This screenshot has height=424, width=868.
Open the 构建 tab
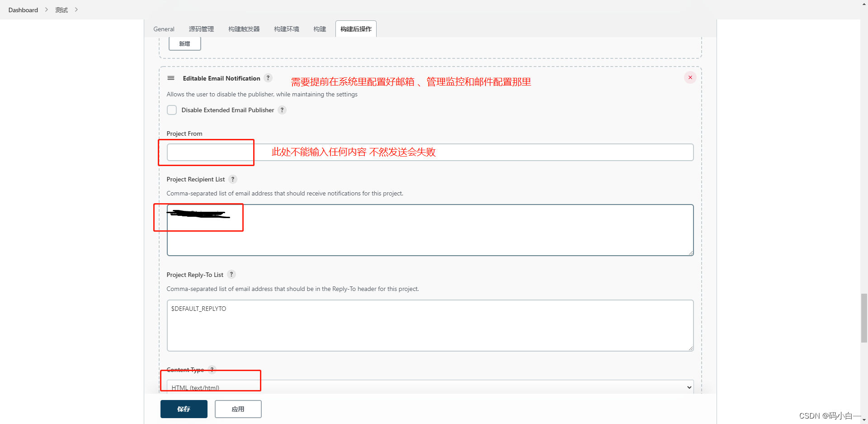tap(319, 29)
